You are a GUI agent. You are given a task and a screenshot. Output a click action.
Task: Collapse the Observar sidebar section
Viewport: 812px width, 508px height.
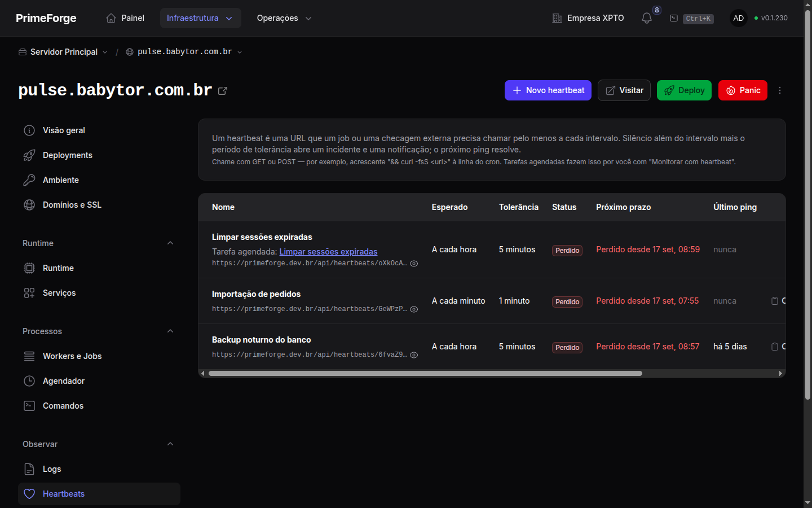pos(170,444)
